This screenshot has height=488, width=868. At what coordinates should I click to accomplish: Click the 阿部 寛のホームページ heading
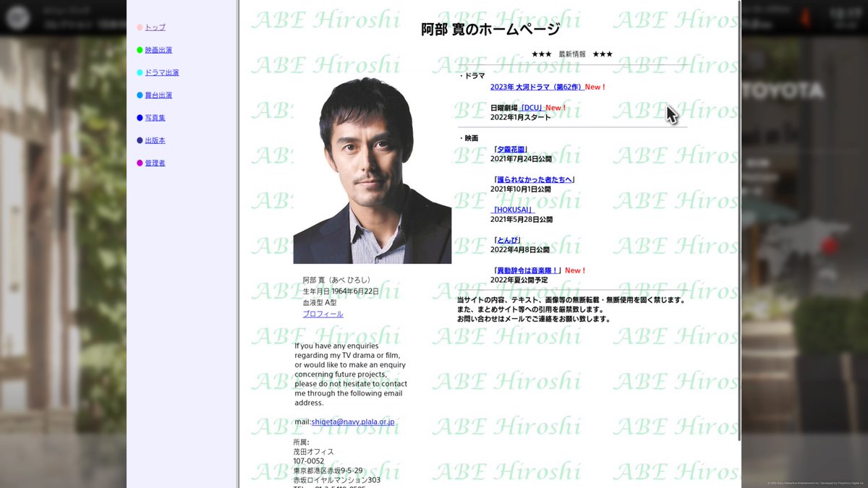pos(490,30)
